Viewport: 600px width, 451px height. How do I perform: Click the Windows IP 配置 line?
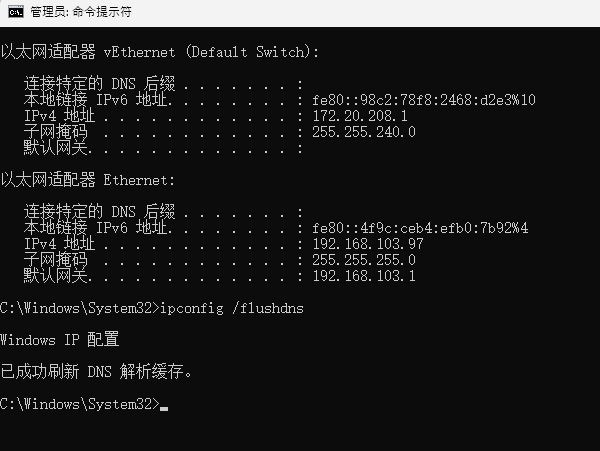pyautogui.click(x=60, y=340)
